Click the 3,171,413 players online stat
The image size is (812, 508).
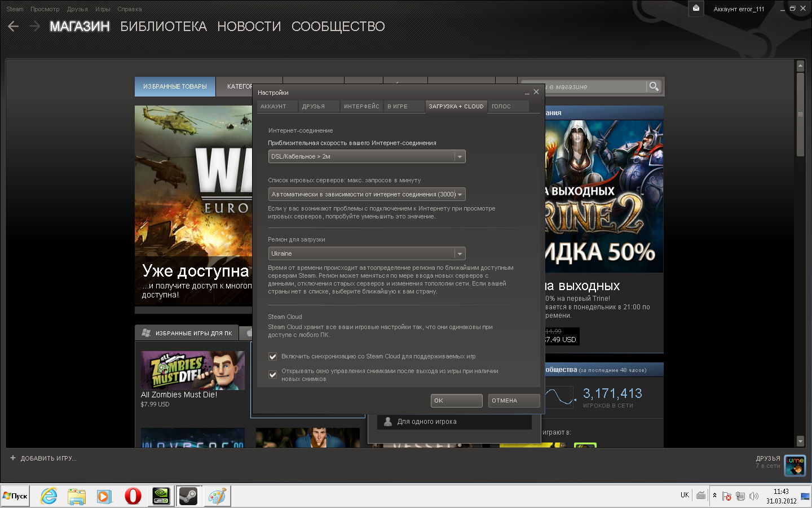612,393
